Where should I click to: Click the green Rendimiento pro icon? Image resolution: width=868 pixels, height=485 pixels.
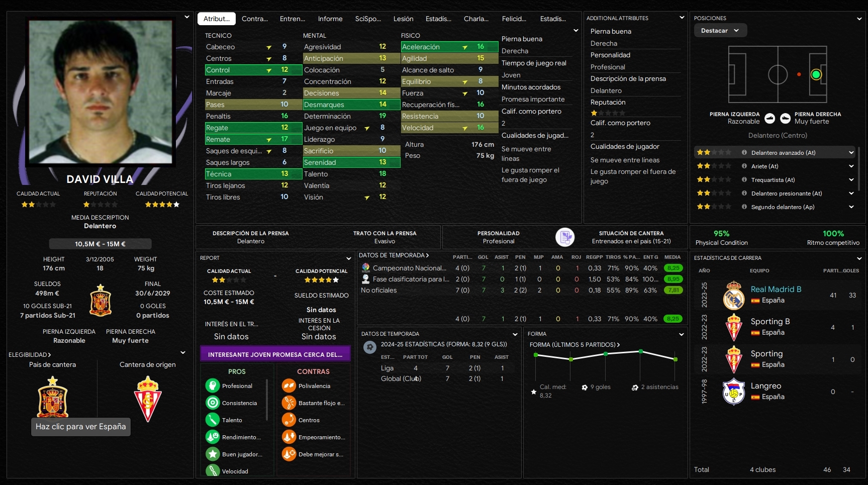(x=213, y=437)
